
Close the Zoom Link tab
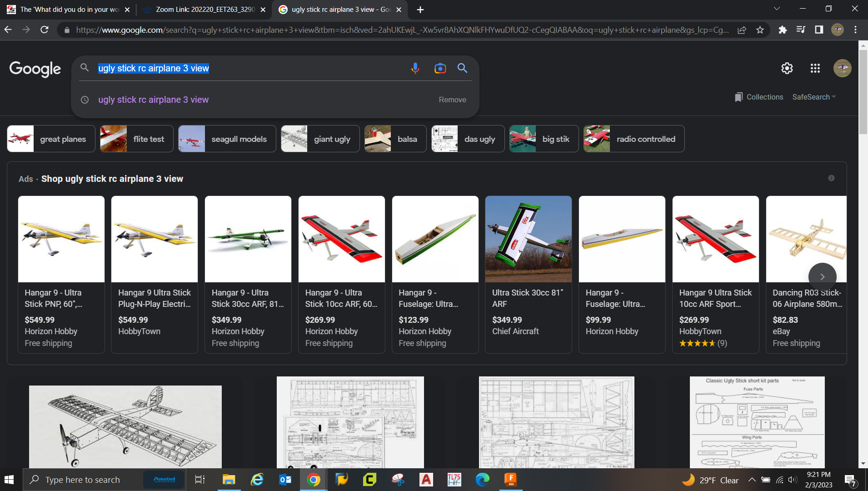tap(263, 10)
